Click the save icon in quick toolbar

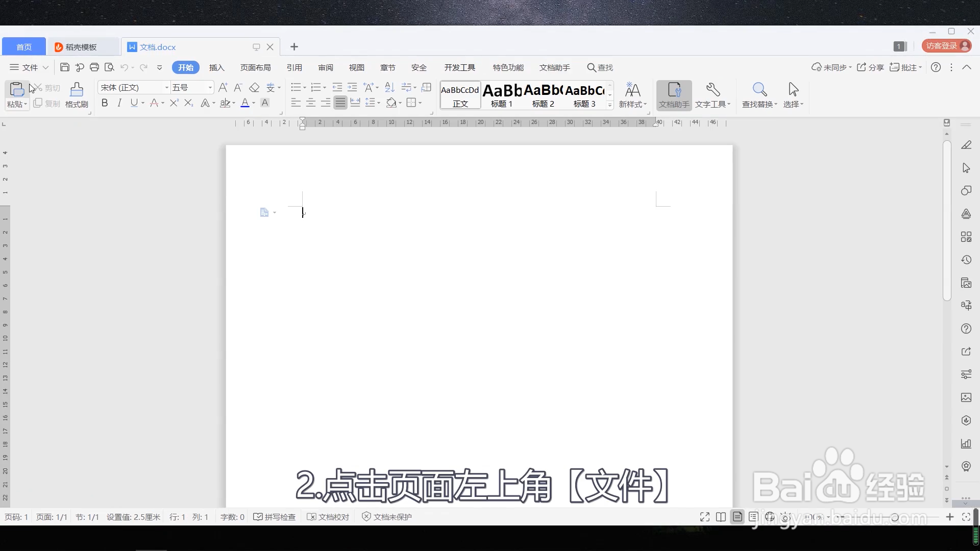tap(65, 67)
